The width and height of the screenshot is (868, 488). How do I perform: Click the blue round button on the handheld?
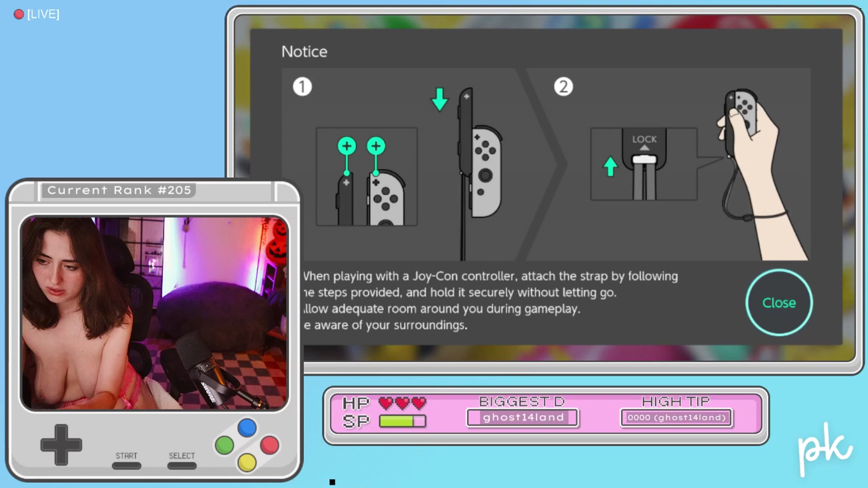(247, 427)
